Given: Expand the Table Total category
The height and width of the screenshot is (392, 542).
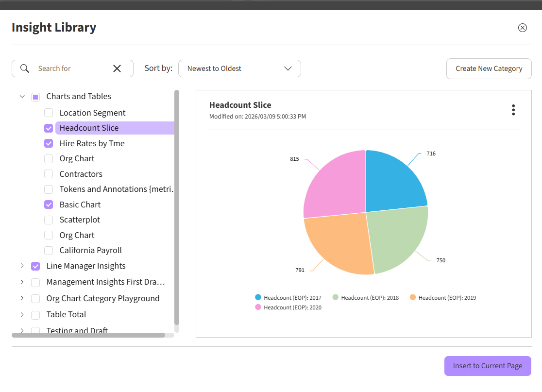Looking at the screenshot, I should point(22,314).
